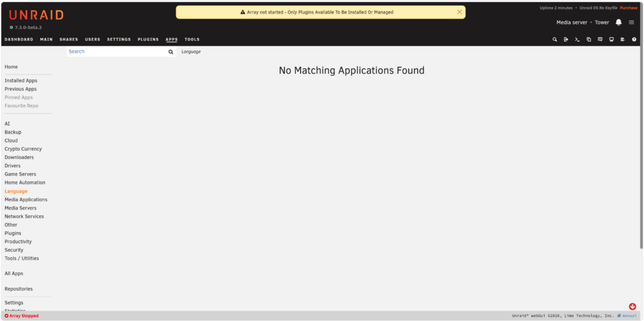
Task: Select the Game Servers category
Action: click(x=20, y=174)
